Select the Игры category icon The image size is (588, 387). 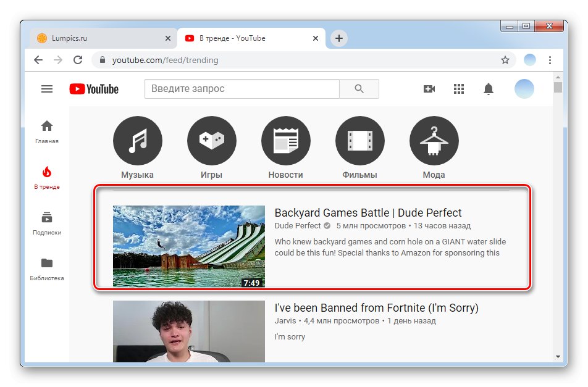pyautogui.click(x=211, y=140)
